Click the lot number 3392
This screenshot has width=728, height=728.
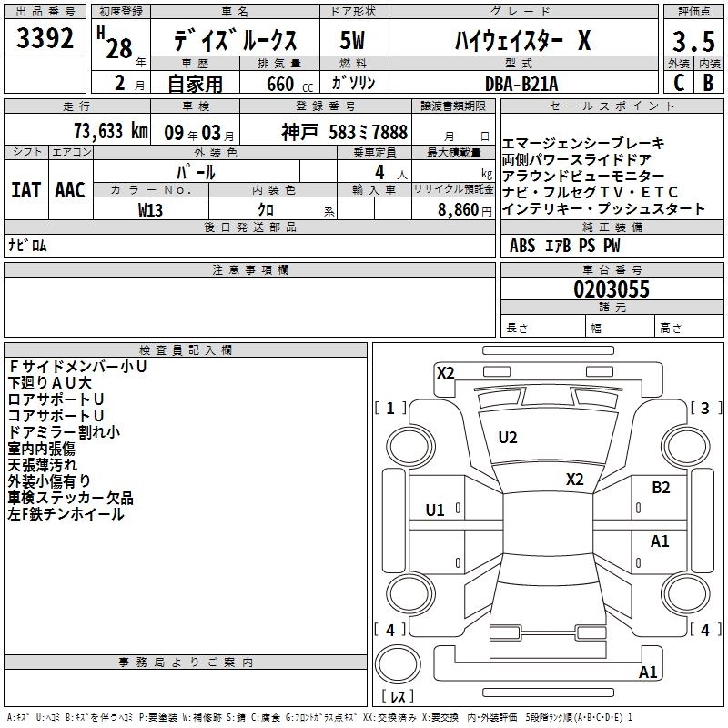[45, 41]
